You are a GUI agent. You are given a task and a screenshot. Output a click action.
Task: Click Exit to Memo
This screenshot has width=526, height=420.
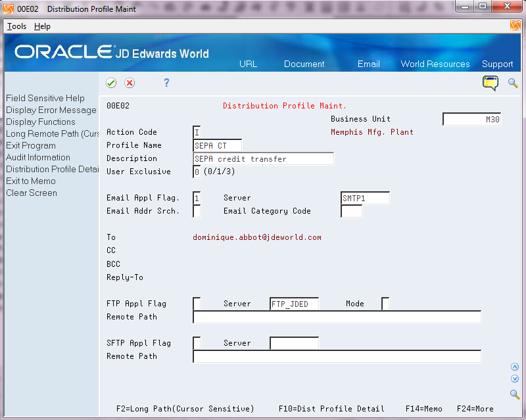click(x=31, y=181)
